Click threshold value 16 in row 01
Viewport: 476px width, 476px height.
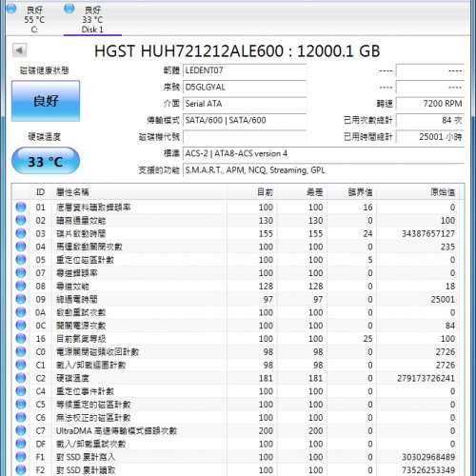coord(367,208)
